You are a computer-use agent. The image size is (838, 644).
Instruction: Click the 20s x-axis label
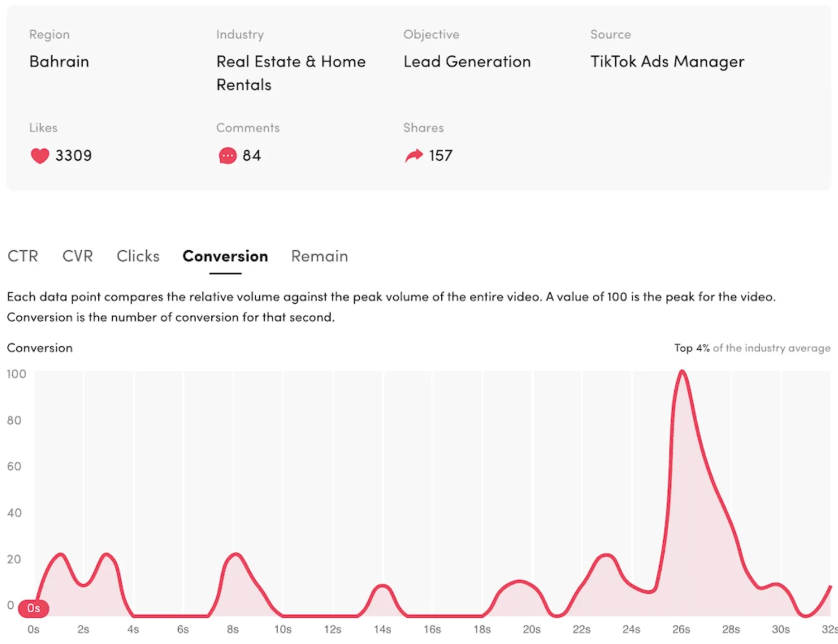(x=532, y=629)
